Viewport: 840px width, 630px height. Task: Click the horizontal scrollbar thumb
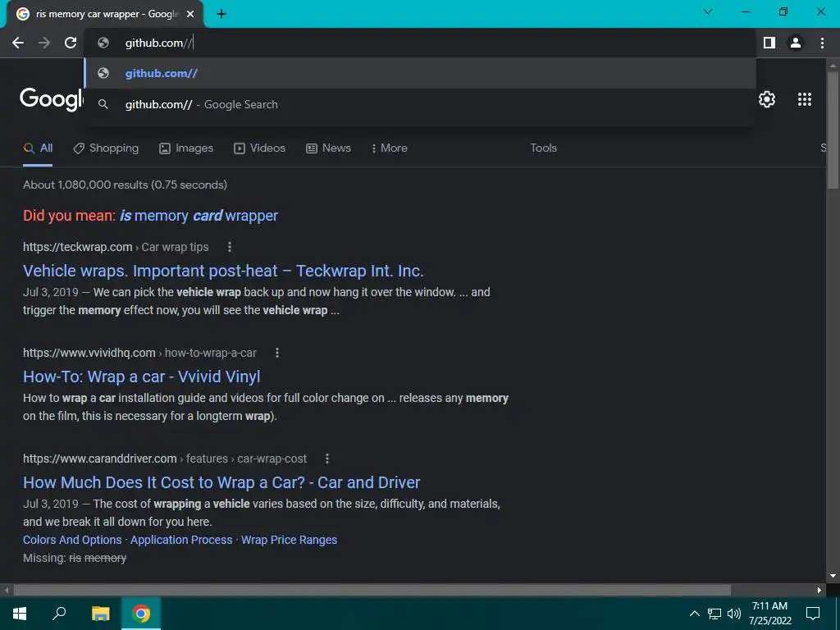[372, 591]
